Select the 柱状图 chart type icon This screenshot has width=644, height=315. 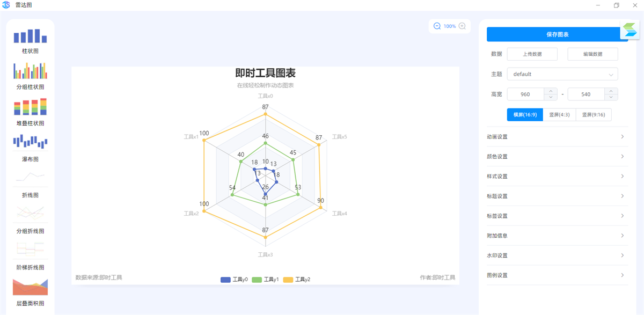tap(30, 36)
